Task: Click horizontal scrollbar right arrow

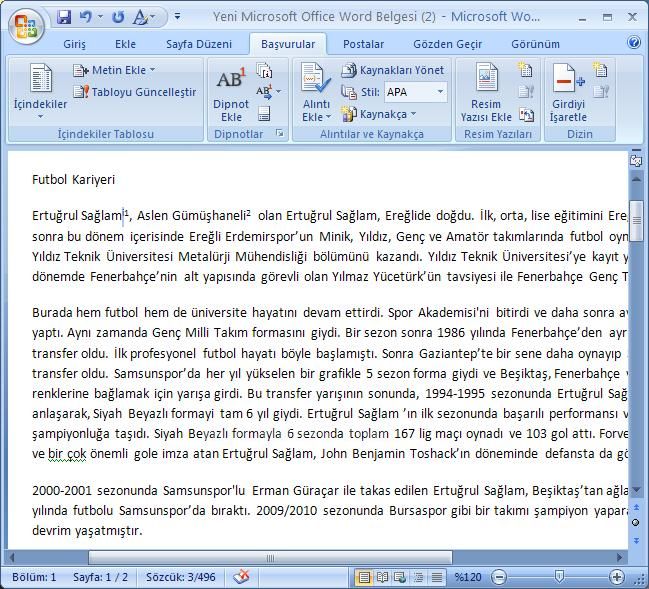Action: tap(619, 558)
